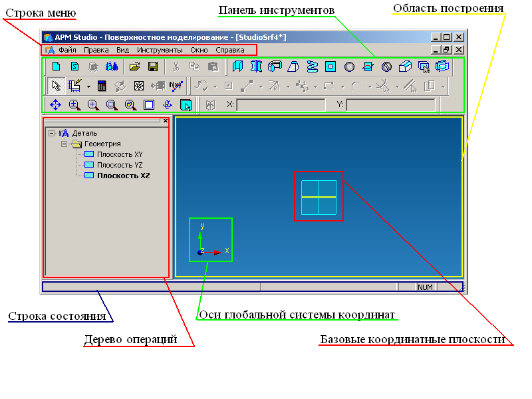Image resolution: width=532 pixels, height=399 pixels.
Task: Click the blue cylinders and cone icon
Action: click(x=112, y=66)
